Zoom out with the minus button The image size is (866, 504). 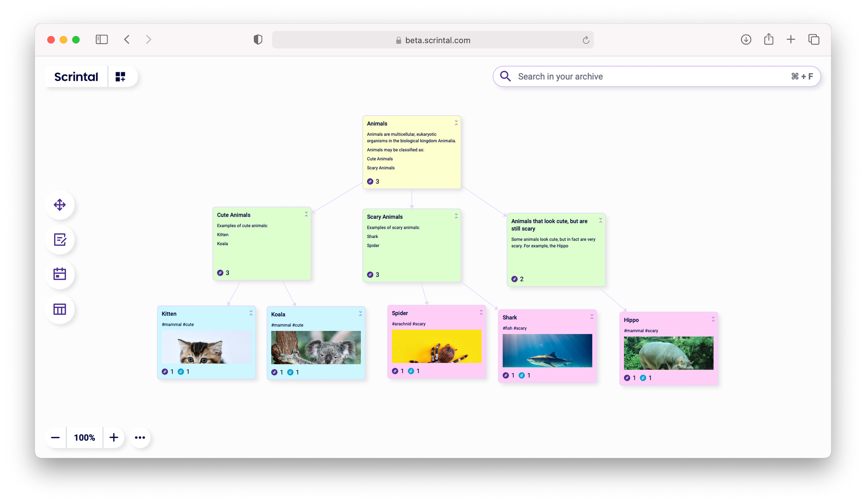click(x=55, y=438)
